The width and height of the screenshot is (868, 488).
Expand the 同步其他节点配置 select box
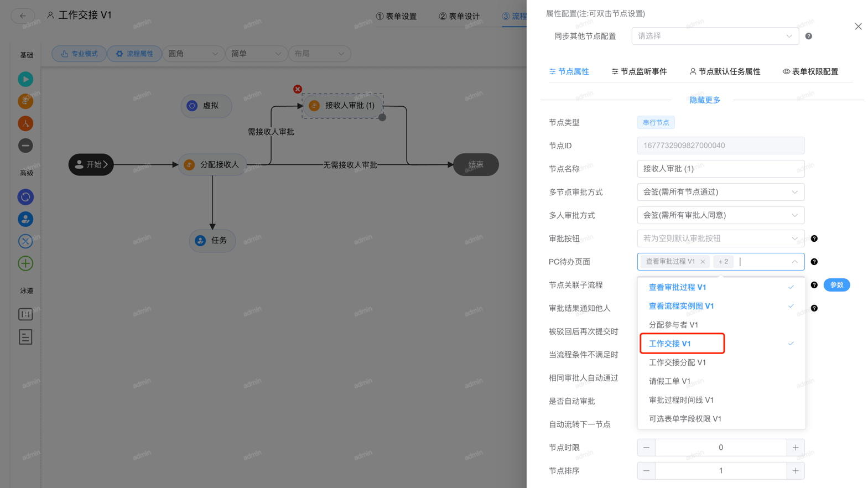[x=714, y=36]
